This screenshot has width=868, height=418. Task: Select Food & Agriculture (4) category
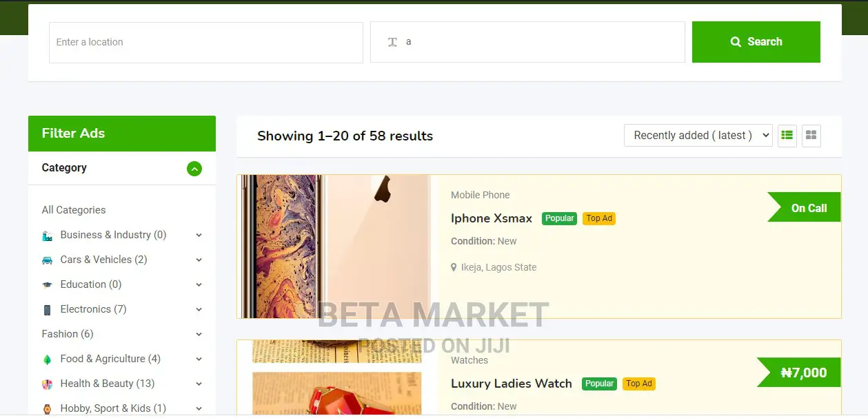(x=110, y=359)
